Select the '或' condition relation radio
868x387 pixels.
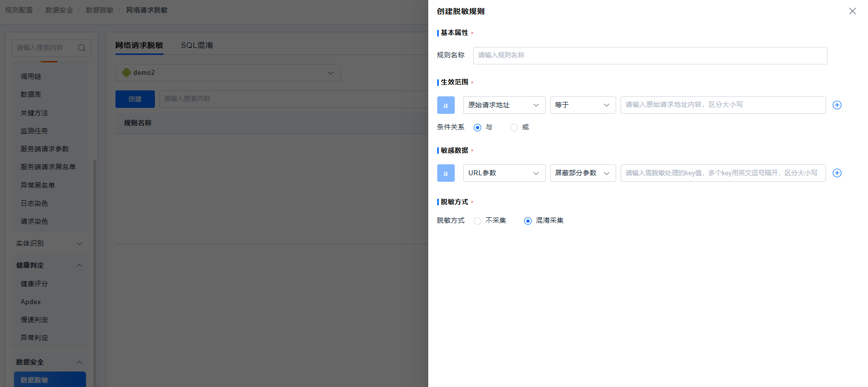coord(514,127)
